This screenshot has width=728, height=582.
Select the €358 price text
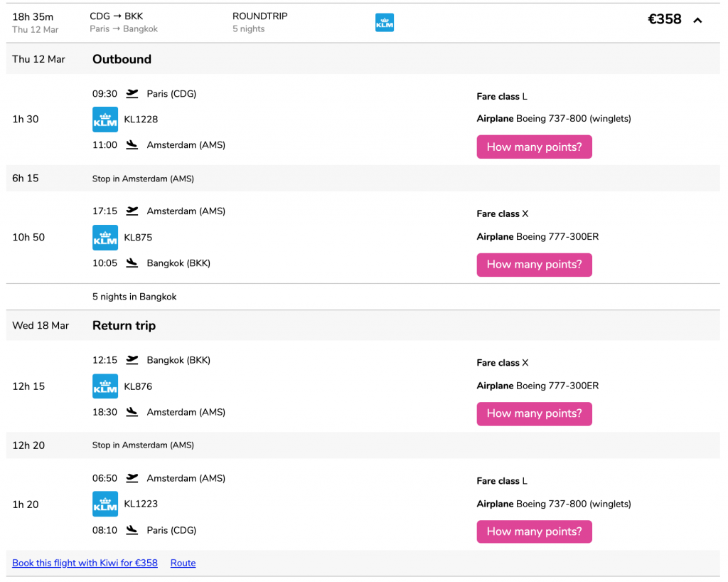click(x=665, y=19)
